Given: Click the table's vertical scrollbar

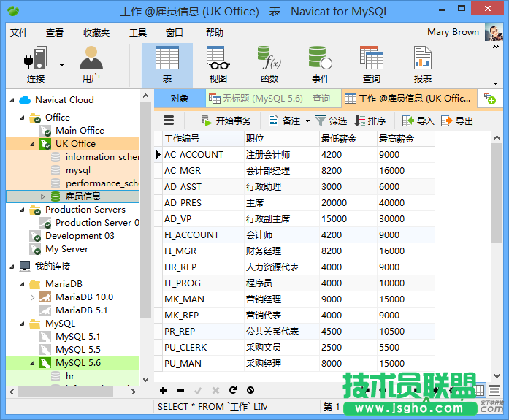Looking at the screenshot, I should (x=497, y=193).
